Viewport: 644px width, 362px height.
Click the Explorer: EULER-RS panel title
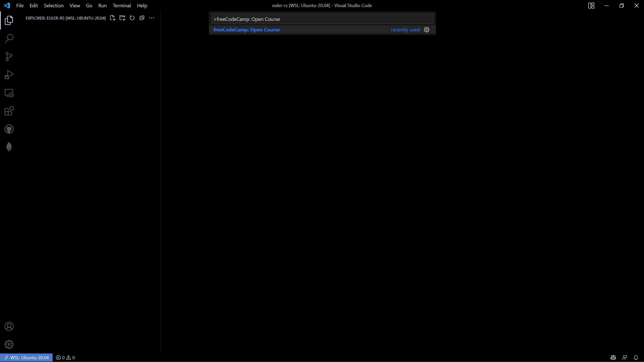[66, 18]
